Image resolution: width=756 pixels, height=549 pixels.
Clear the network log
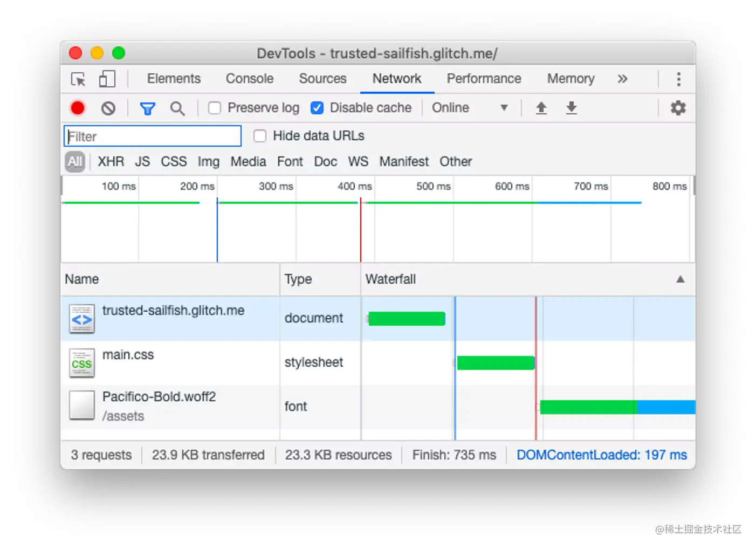tap(108, 108)
